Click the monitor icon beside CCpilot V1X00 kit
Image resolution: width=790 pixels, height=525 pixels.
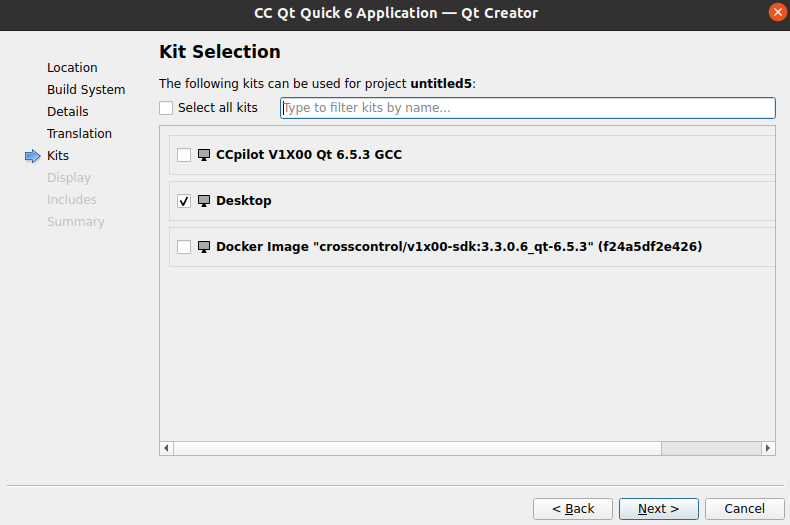(x=204, y=155)
